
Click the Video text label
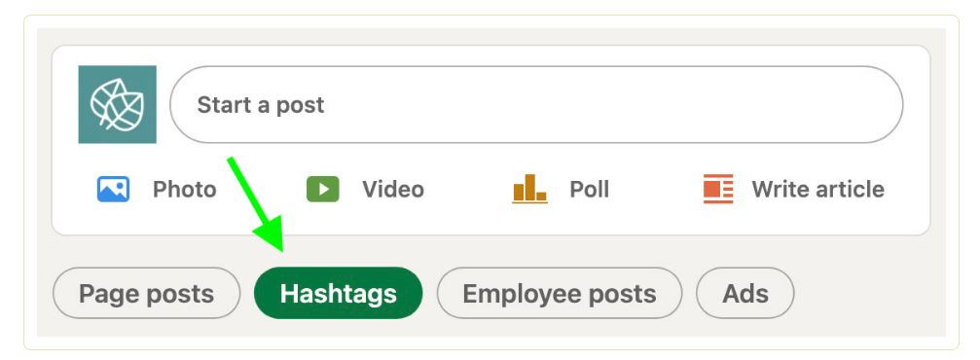click(x=393, y=190)
